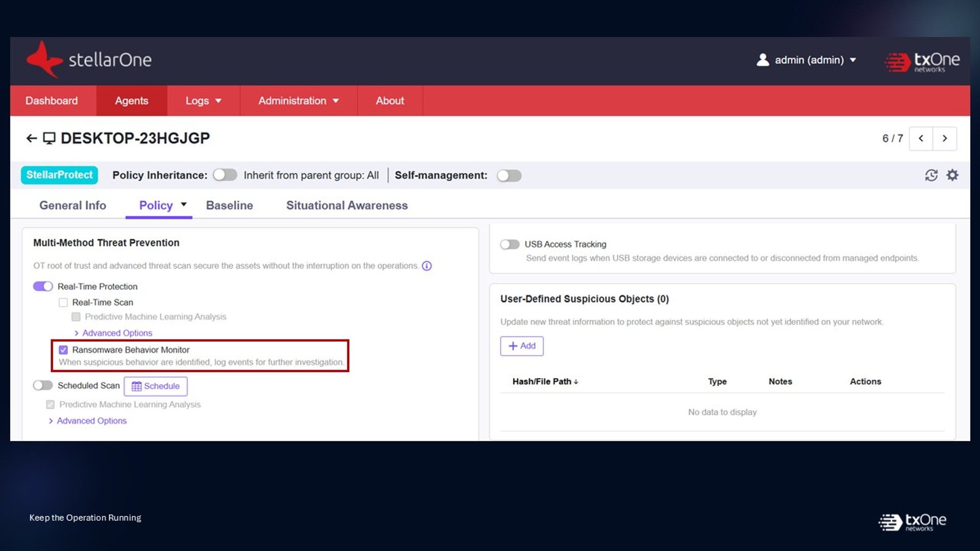
Task: Open the About menu item
Action: [x=390, y=101]
